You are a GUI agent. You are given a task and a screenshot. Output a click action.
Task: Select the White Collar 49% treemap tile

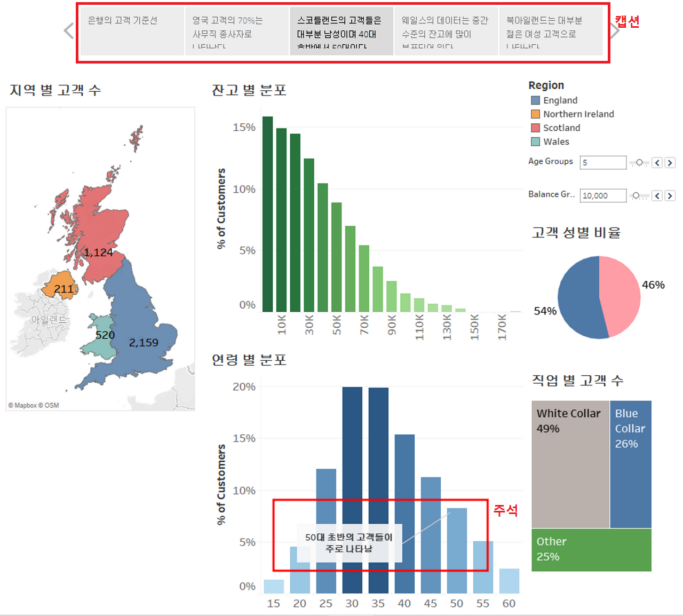pos(570,464)
